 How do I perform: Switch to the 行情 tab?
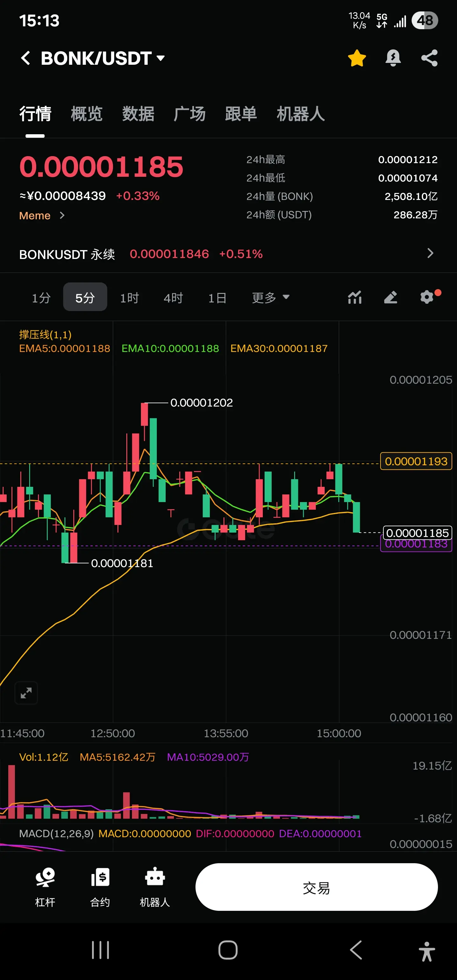tap(35, 114)
